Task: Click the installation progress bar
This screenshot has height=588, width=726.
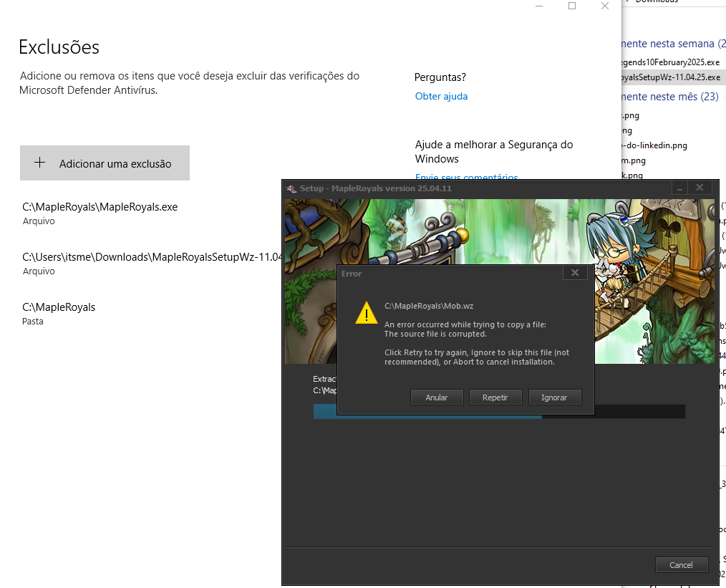Action: point(498,411)
